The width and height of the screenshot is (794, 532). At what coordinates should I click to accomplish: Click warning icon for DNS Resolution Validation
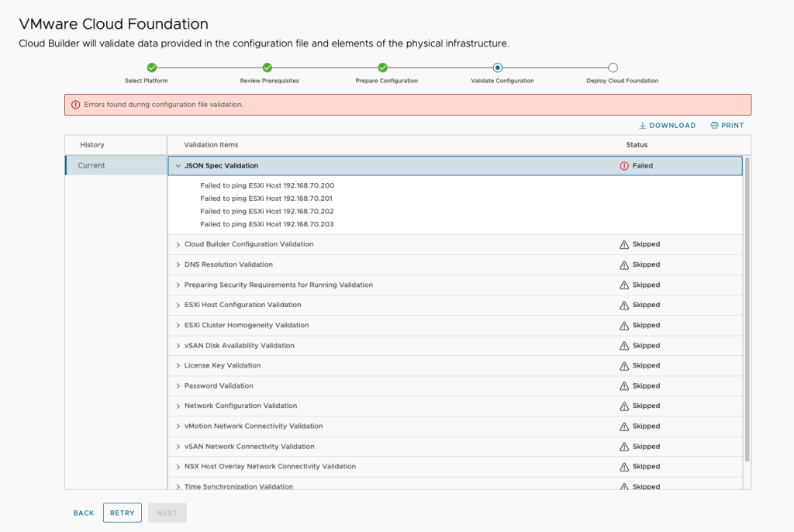coord(624,264)
